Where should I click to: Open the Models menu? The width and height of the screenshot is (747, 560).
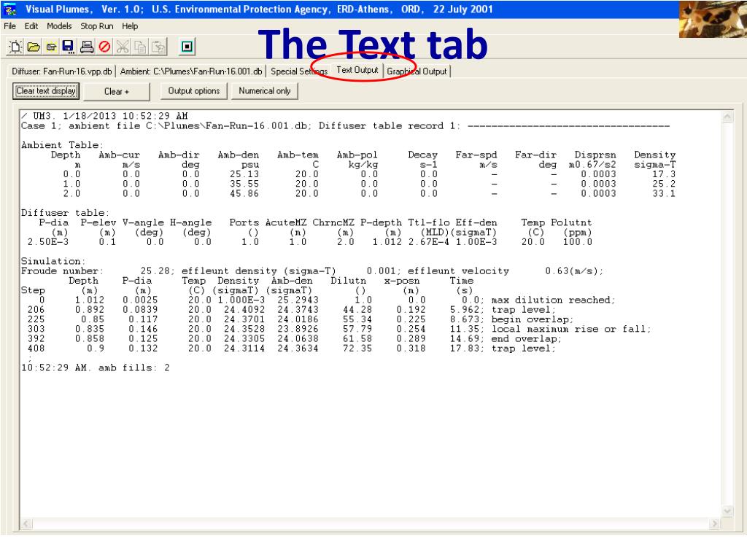(x=59, y=26)
